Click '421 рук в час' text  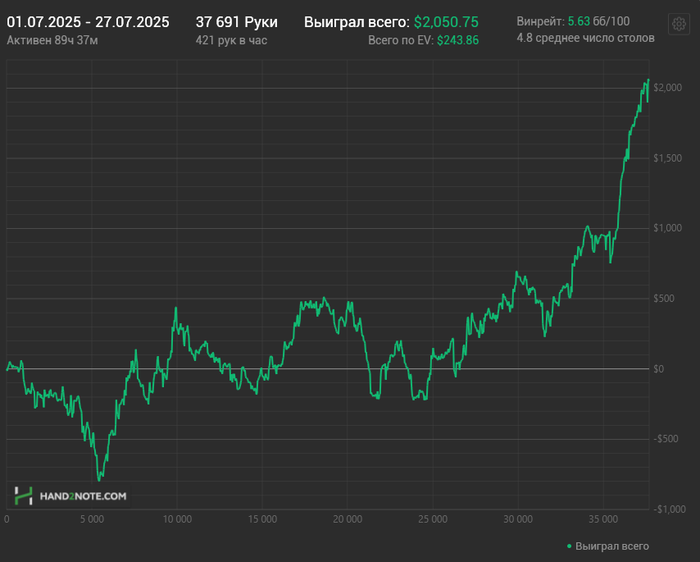pyautogui.click(x=231, y=41)
